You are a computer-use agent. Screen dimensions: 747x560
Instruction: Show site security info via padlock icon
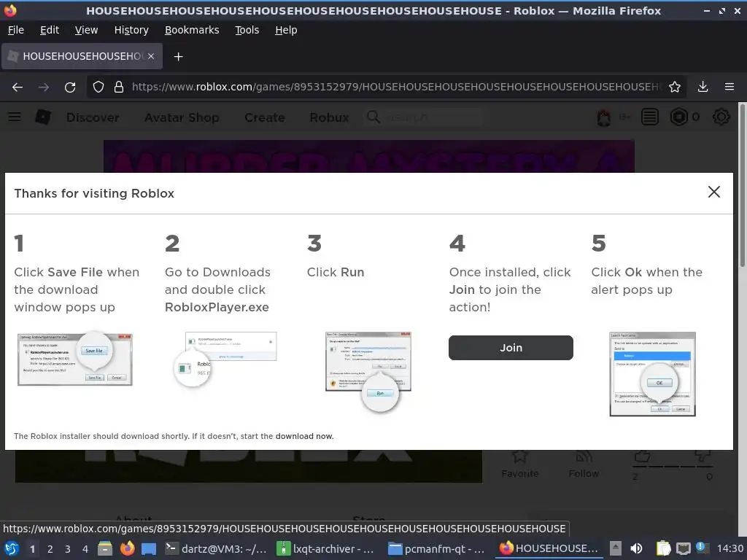(119, 87)
